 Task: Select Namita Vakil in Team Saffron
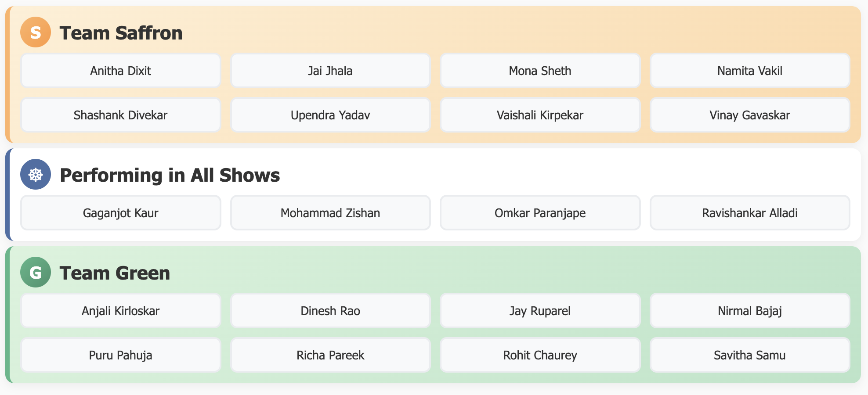coord(750,71)
